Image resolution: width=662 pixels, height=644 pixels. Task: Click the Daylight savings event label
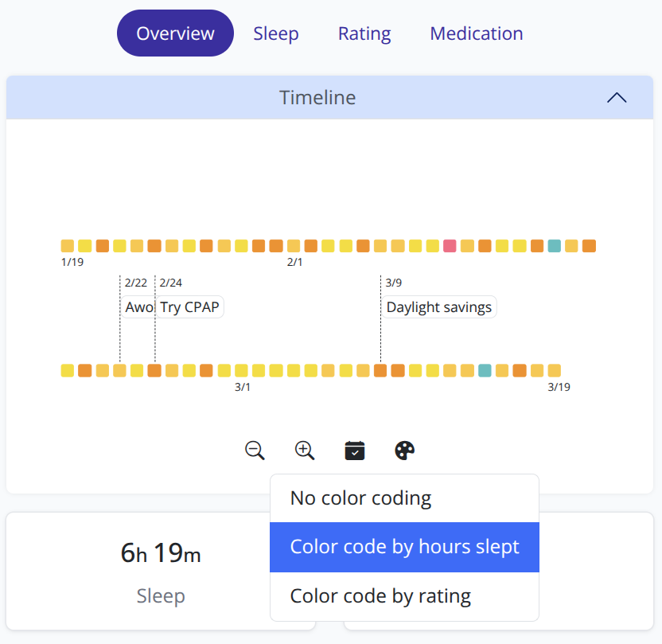(x=439, y=307)
